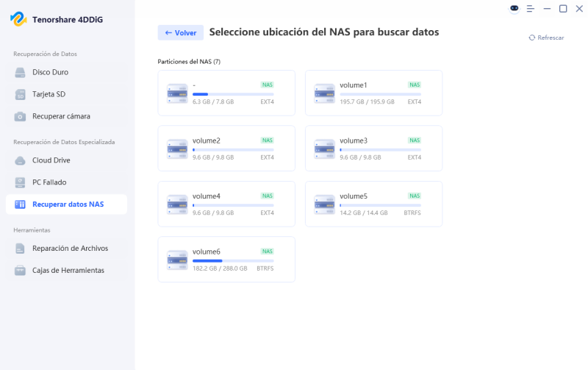The image size is (588, 370).
Task: Maximize the 4DDiG window
Action: coord(563,9)
